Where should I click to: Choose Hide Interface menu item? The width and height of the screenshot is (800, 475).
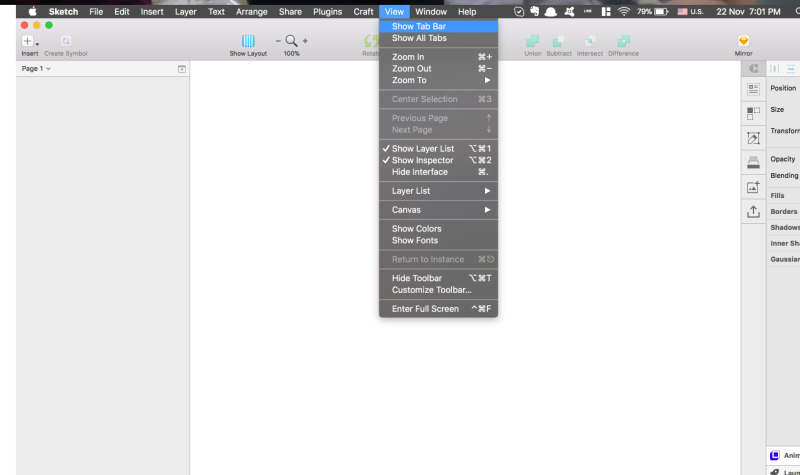click(438, 172)
